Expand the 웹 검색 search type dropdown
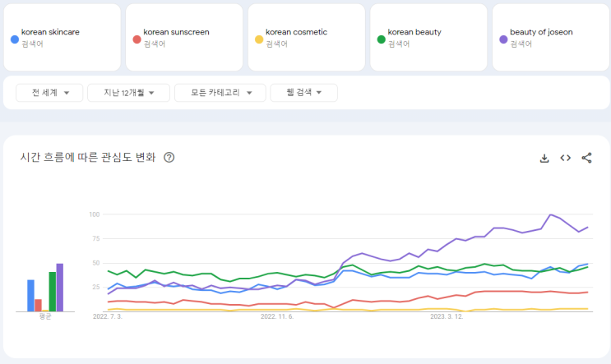The width and height of the screenshot is (611, 364). pyautogui.click(x=303, y=93)
